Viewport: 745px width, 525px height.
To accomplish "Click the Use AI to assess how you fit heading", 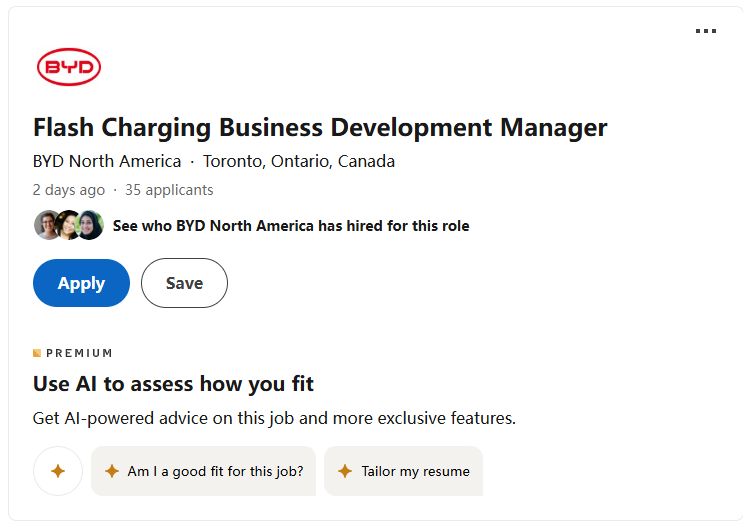I will 173,384.
